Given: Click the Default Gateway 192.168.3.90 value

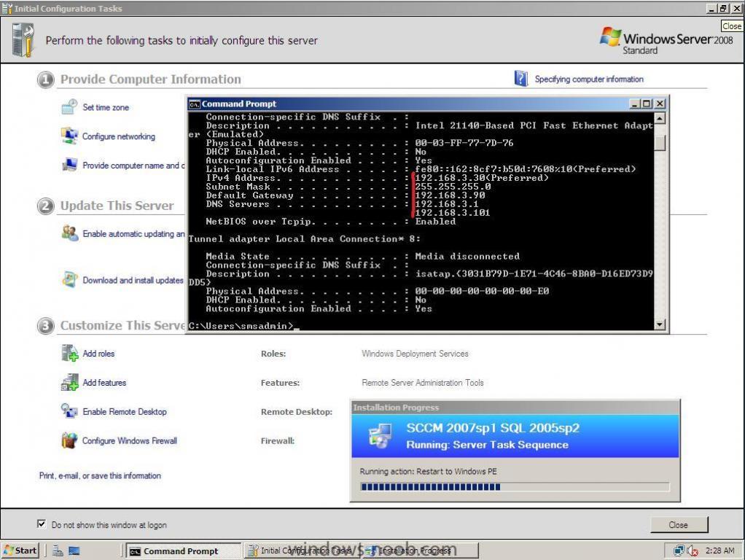Looking at the screenshot, I should (450, 195).
